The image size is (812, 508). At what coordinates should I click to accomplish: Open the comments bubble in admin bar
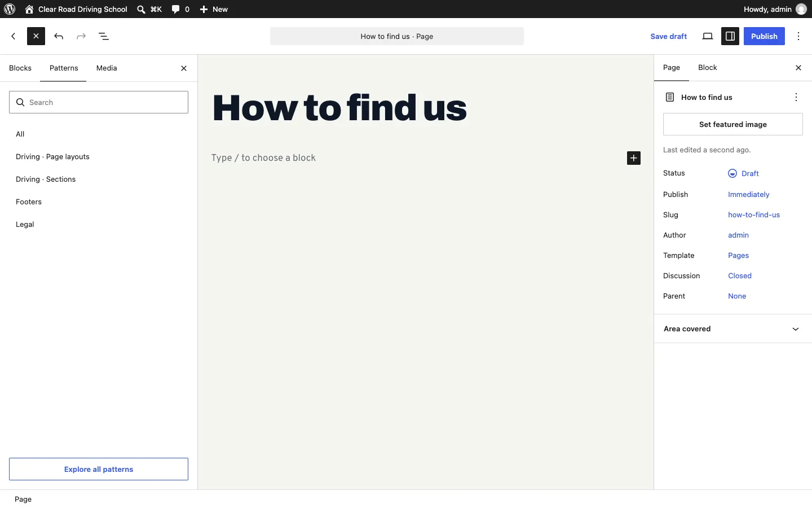(180, 9)
